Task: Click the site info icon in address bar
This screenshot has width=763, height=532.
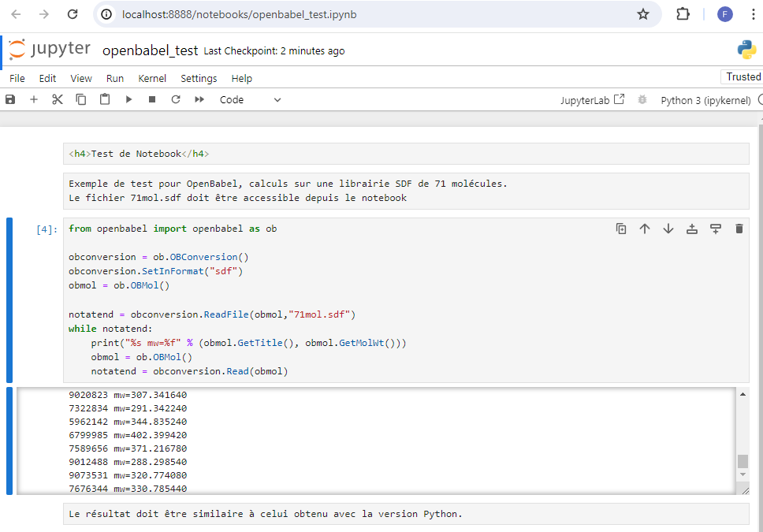Action: point(106,15)
